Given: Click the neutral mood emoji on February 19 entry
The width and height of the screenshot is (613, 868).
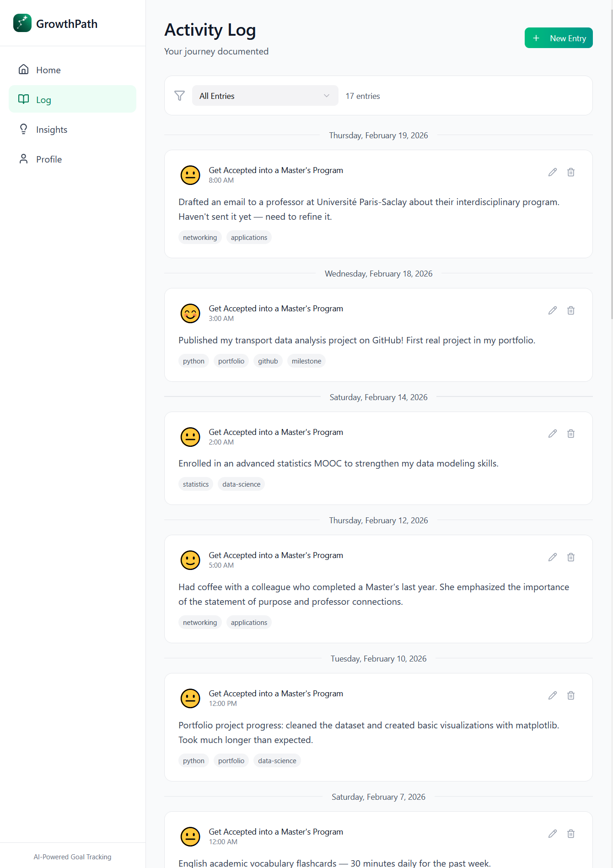Looking at the screenshot, I should click(x=190, y=175).
